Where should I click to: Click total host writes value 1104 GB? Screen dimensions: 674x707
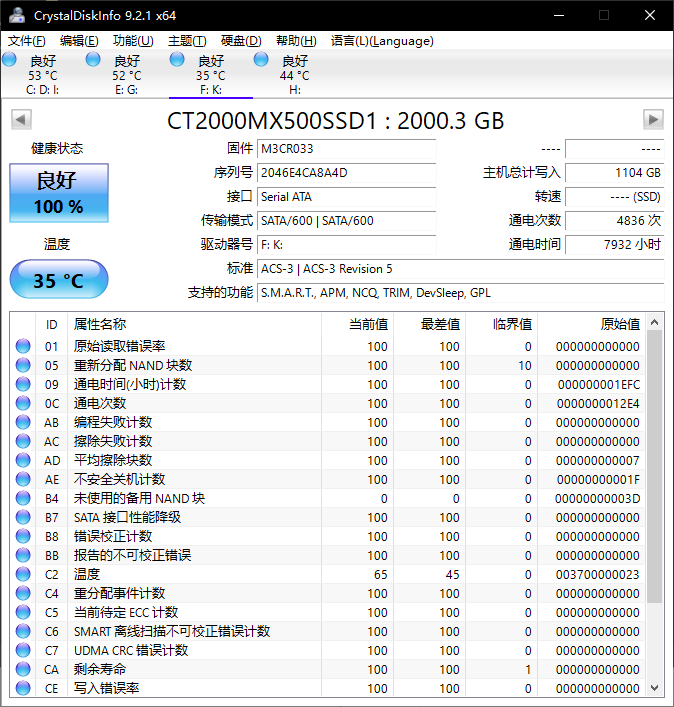point(615,173)
